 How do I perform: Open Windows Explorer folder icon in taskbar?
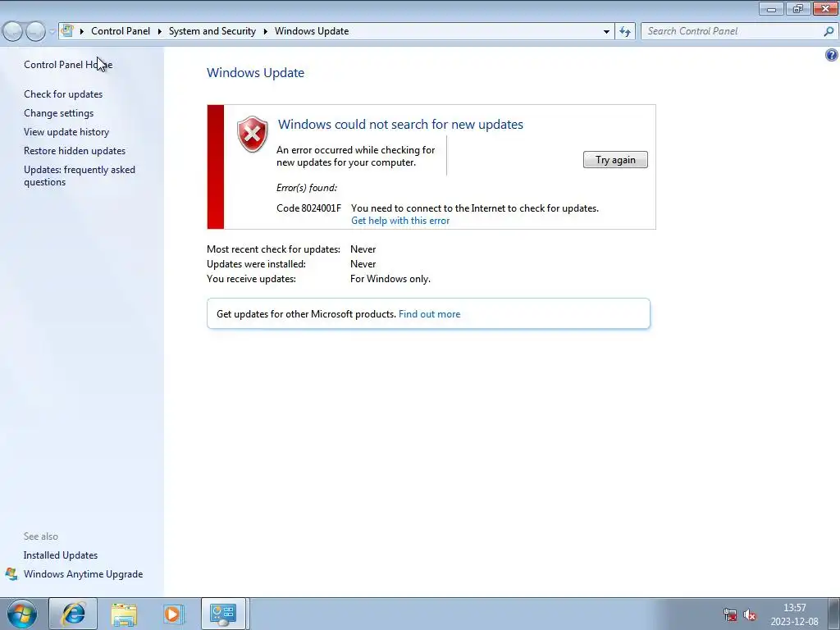click(x=124, y=614)
